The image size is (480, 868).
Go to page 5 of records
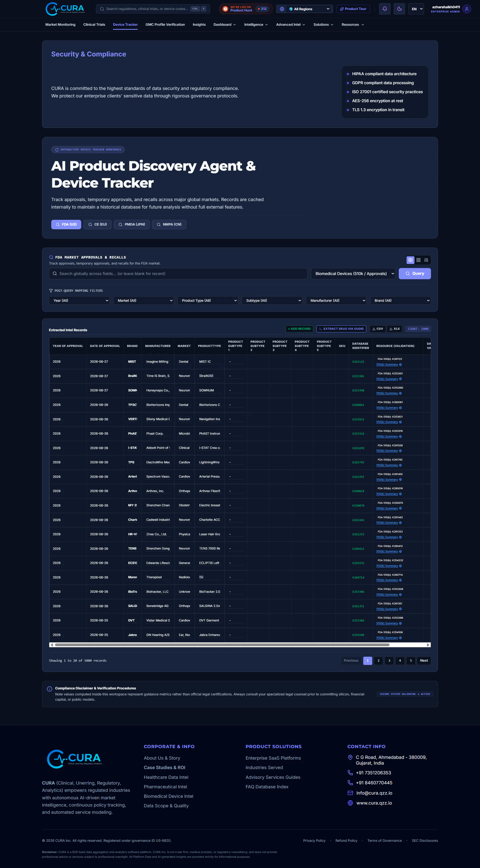(411, 660)
